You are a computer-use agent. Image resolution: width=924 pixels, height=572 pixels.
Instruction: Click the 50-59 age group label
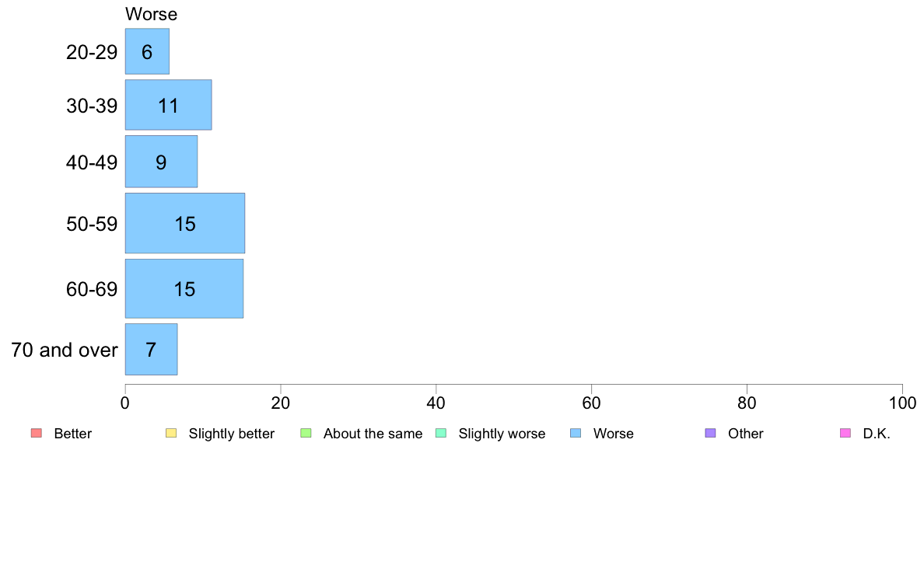(x=92, y=224)
